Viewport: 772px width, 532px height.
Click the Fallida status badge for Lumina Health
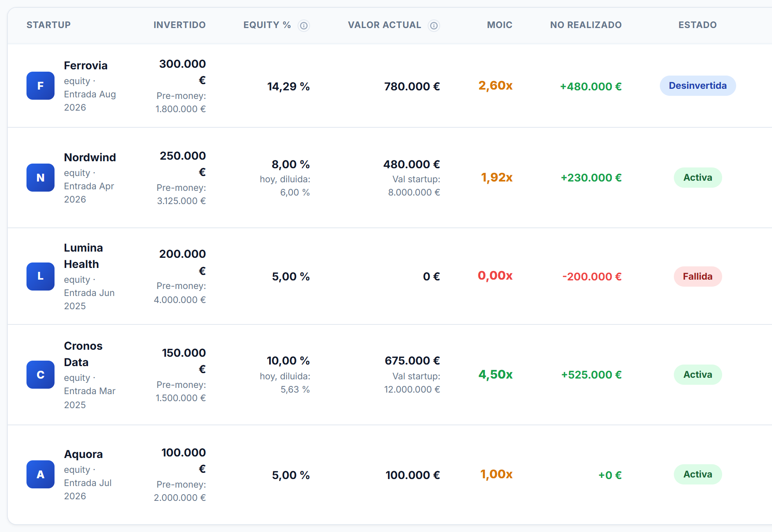[698, 277]
